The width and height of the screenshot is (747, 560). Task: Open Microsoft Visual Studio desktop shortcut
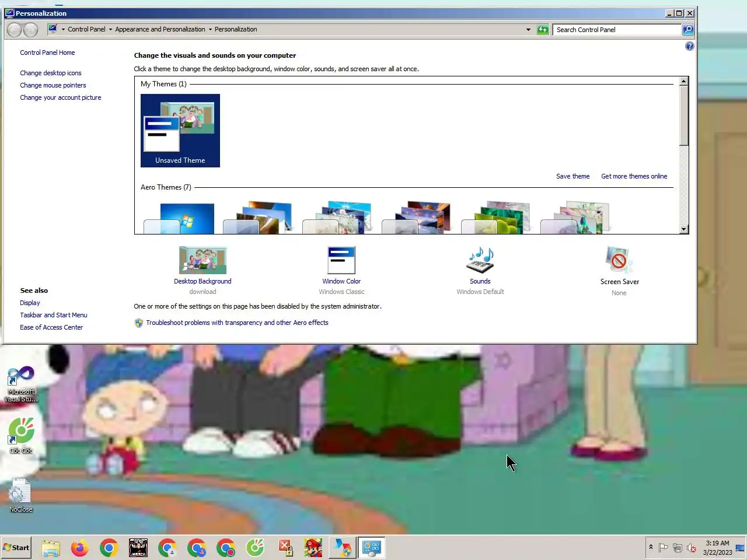[x=21, y=384]
